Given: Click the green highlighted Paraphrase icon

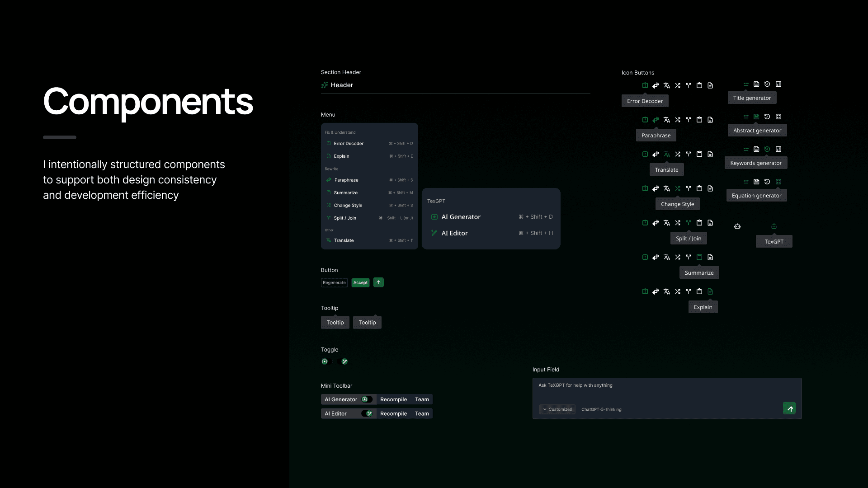Looking at the screenshot, I should tap(656, 120).
